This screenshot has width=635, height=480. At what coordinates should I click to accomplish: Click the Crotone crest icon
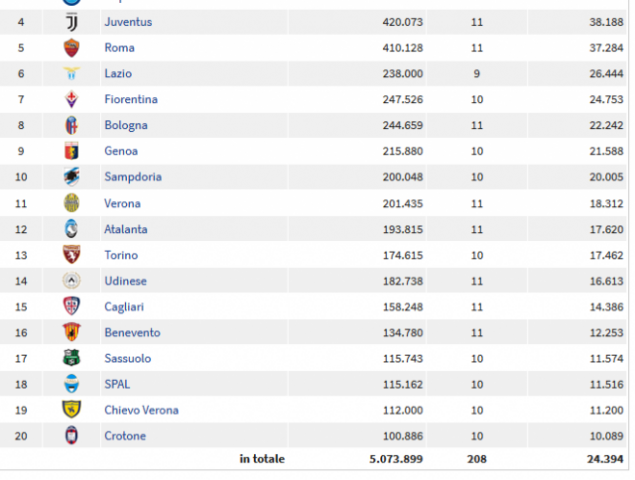pyautogui.click(x=71, y=436)
